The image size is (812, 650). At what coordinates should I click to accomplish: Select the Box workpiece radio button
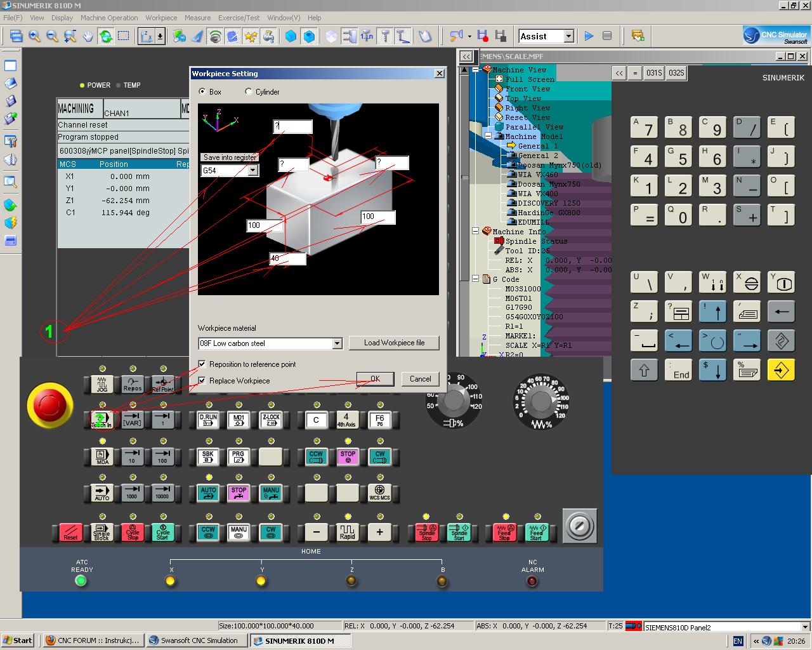(x=202, y=91)
